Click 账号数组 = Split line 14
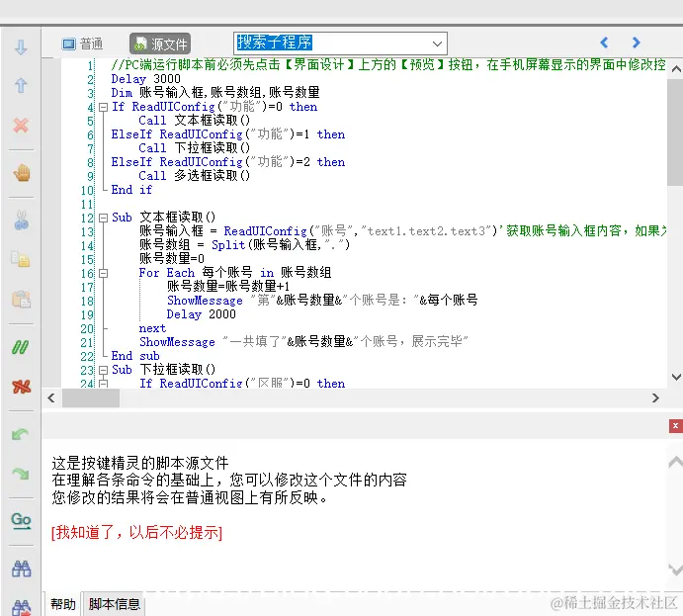Viewport: 683px width, 616px height. [244, 245]
